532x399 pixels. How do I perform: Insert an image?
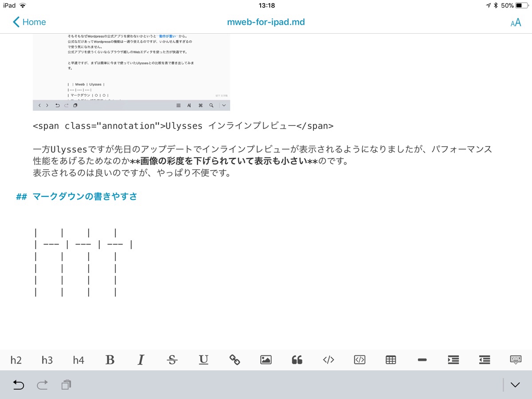[266, 360]
